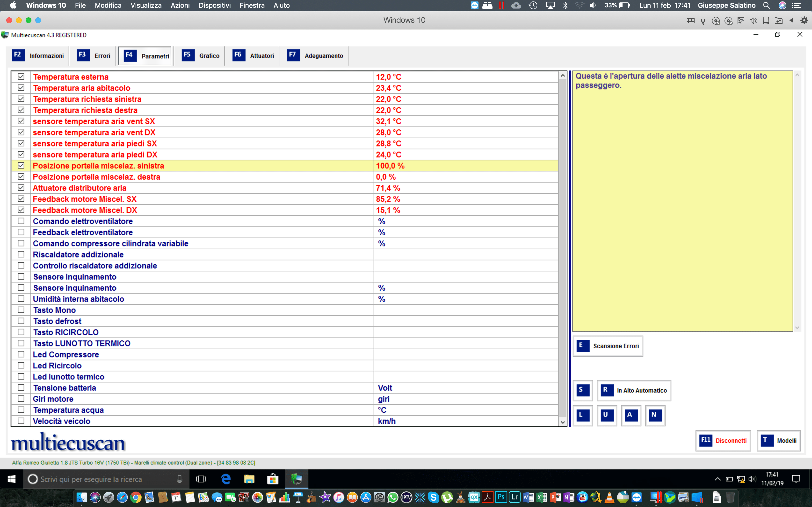Screen dimensions: 812x507
Task: Click the S key icon button
Action: (x=583, y=390)
